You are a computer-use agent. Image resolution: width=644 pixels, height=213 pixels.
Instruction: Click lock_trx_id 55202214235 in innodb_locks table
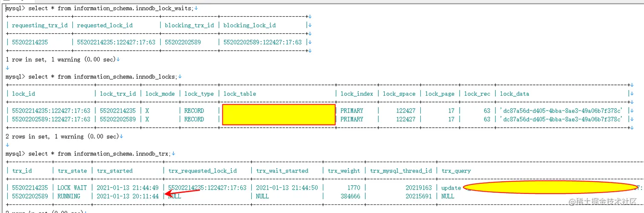tap(118, 111)
